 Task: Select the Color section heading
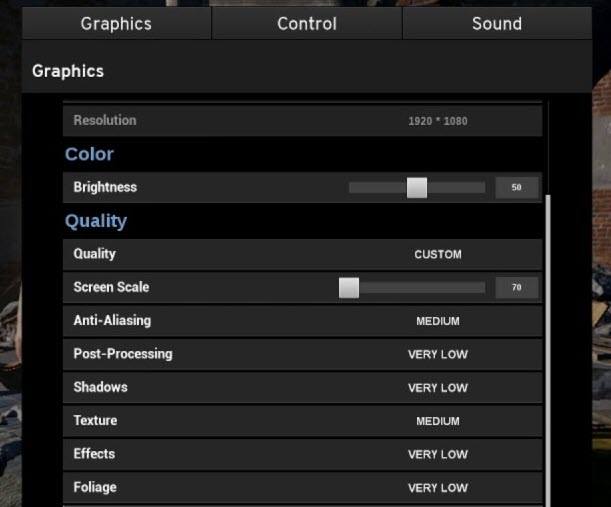89,154
